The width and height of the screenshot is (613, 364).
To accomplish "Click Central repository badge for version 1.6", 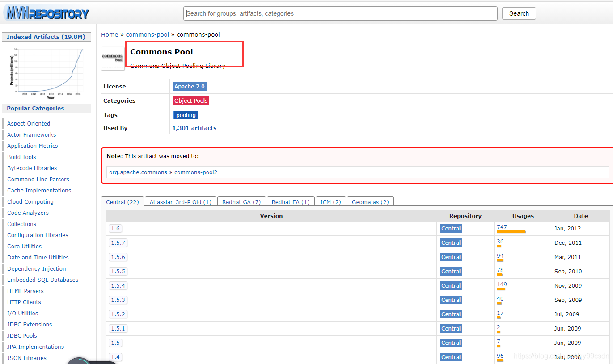I will [x=451, y=228].
